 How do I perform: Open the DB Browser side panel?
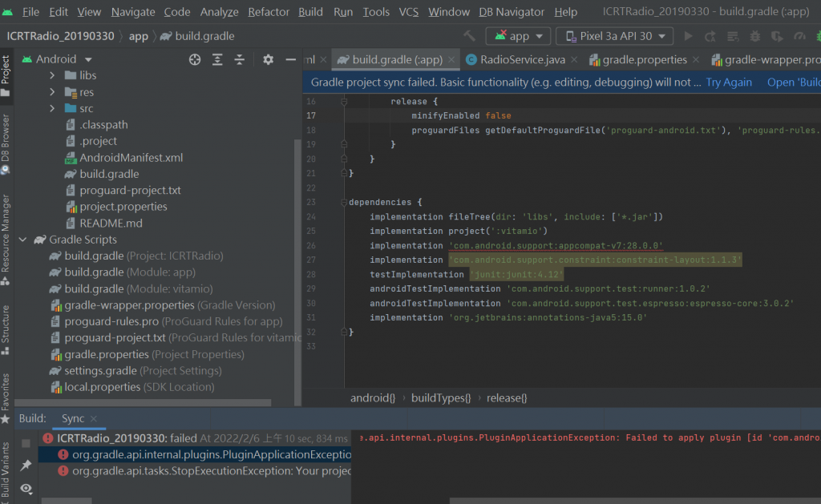coord(6,144)
